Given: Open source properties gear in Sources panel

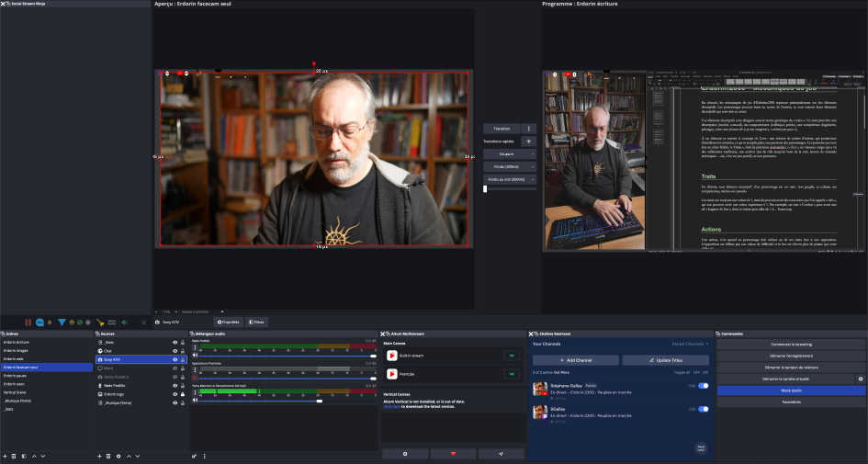Looking at the screenshot, I should pyautogui.click(x=118, y=456).
